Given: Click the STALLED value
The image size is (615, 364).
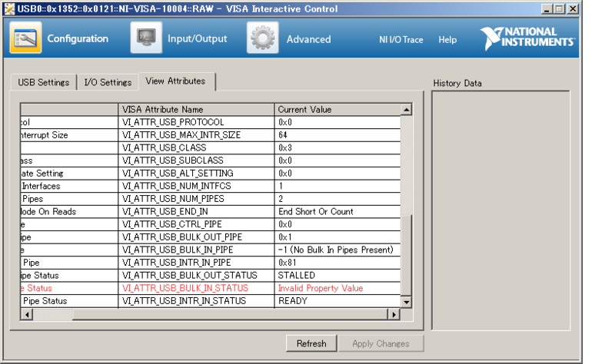Looking at the screenshot, I should [x=297, y=276].
